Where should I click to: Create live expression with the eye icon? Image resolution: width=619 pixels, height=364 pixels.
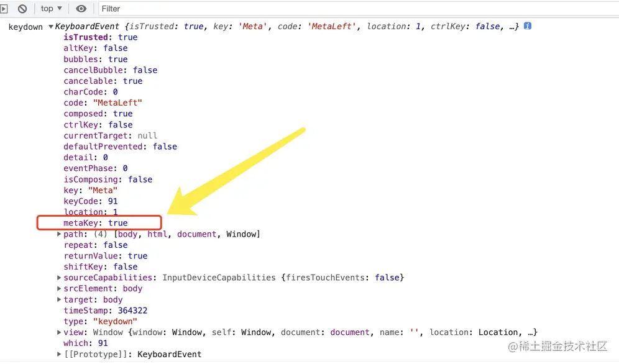click(81, 9)
